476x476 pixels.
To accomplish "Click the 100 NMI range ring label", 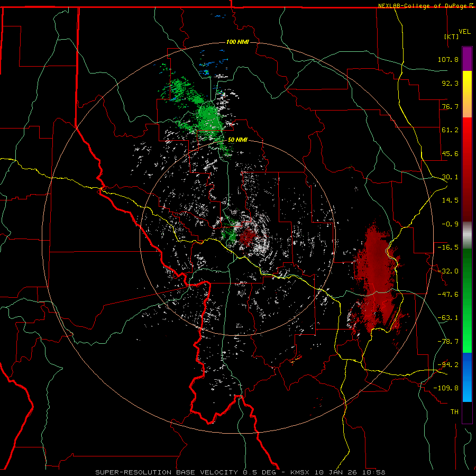I will pyautogui.click(x=237, y=42).
